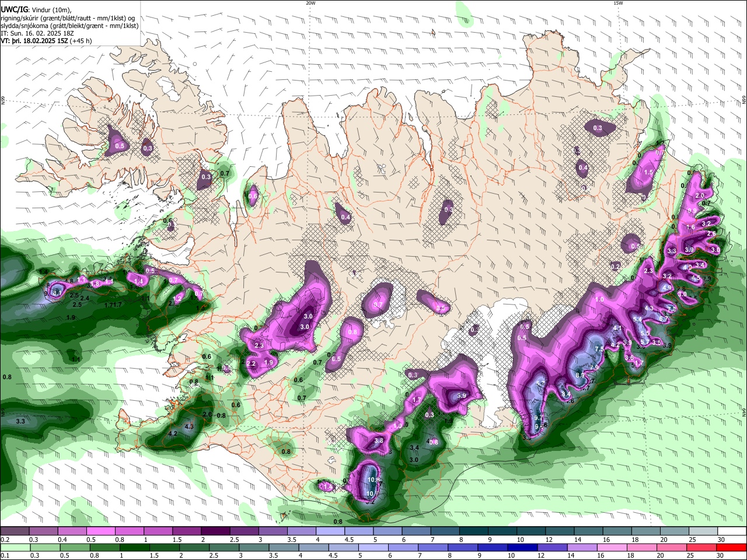The image size is (747, 560).
Task: Click the 0.1 label in lower legend row
Action: point(5,556)
